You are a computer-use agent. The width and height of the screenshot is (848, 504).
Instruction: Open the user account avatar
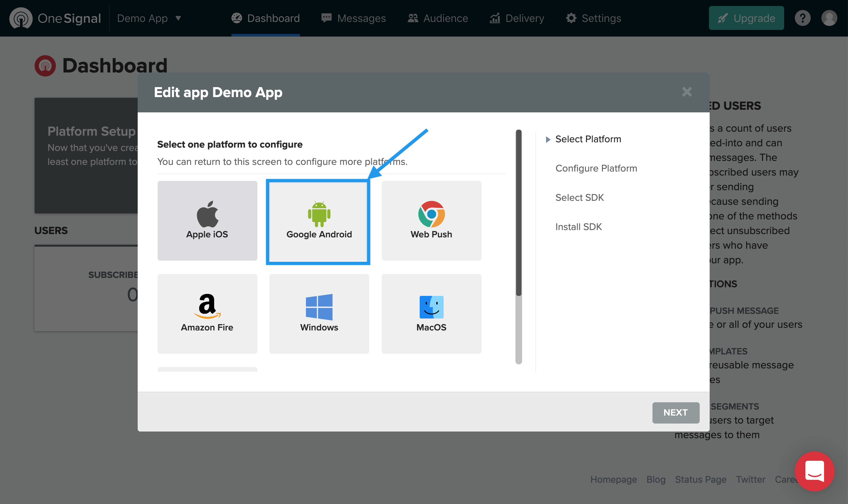829,18
